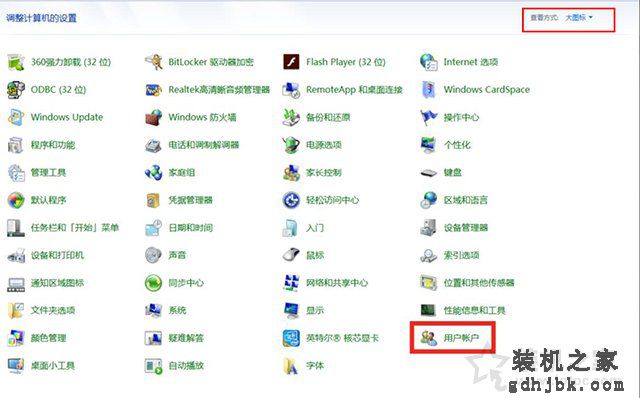640x398 pixels.
Task: Open the 电话和调制解调器 icon
Action: (x=153, y=145)
